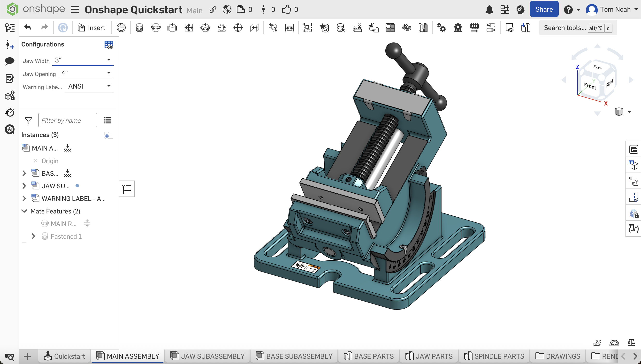Open the notifications bell
Viewport: 641px width, 364px height.
point(489,10)
